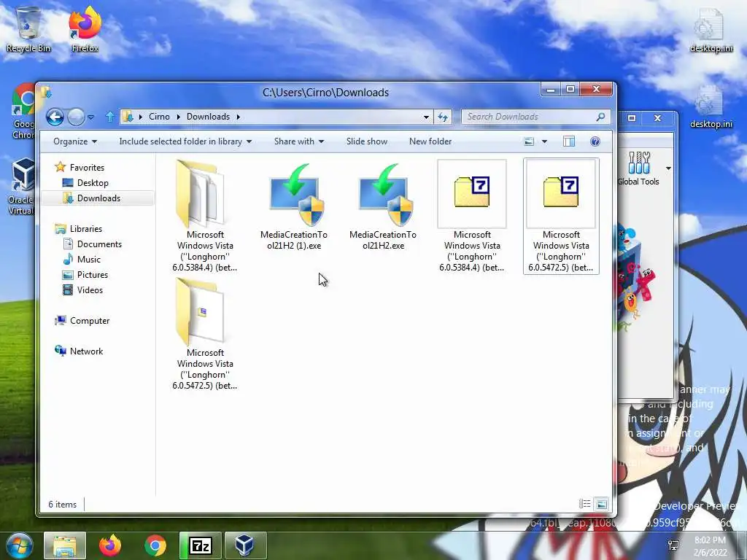Click the Firefox taskbar icon
The image size is (747, 560).
tap(110, 545)
